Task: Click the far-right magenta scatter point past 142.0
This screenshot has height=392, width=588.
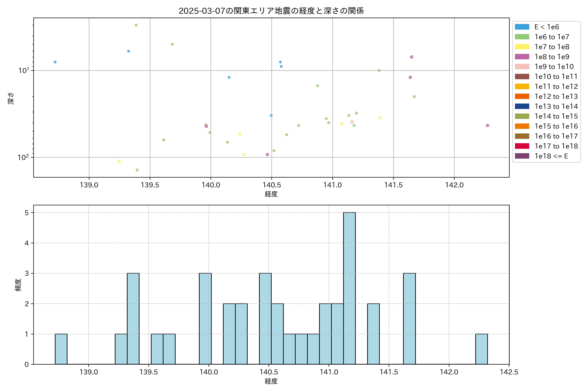Action: click(487, 125)
